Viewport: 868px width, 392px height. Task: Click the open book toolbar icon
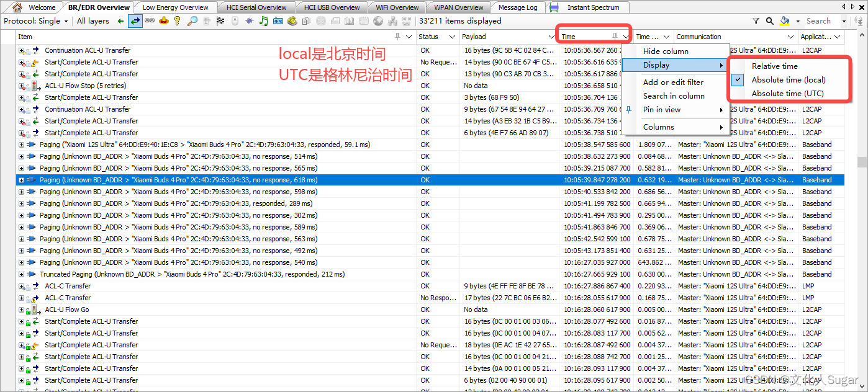pos(349,21)
